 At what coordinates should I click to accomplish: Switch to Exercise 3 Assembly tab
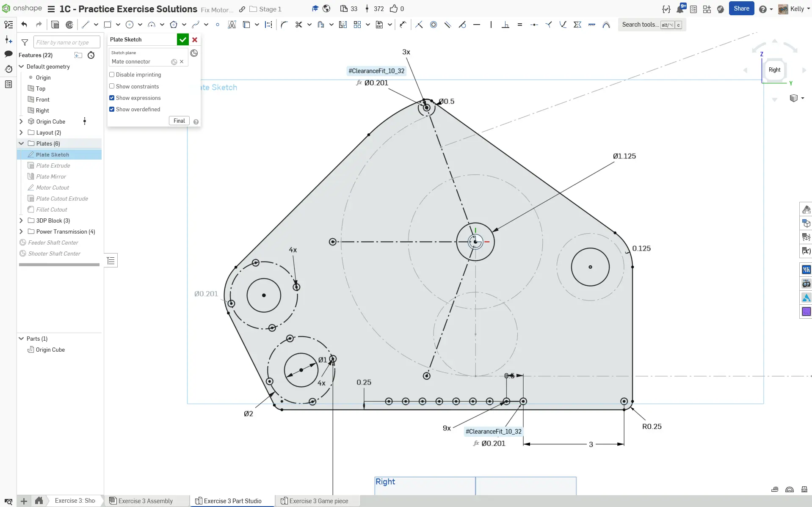[145, 501]
